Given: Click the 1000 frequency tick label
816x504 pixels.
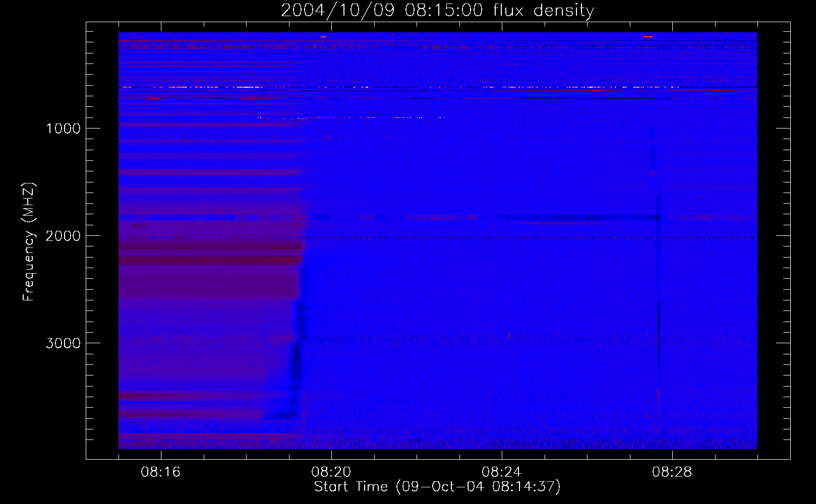Looking at the screenshot, I should (63, 129).
